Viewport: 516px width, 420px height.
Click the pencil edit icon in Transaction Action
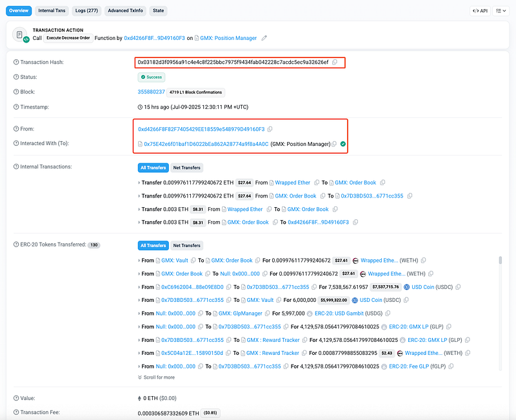point(264,38)
